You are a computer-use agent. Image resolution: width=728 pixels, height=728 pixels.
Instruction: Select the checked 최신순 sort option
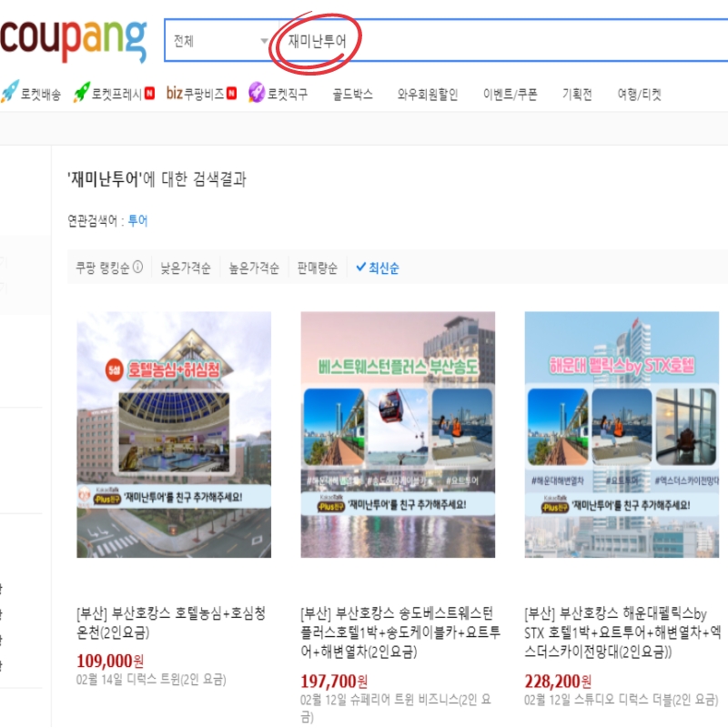click(378, 268)
